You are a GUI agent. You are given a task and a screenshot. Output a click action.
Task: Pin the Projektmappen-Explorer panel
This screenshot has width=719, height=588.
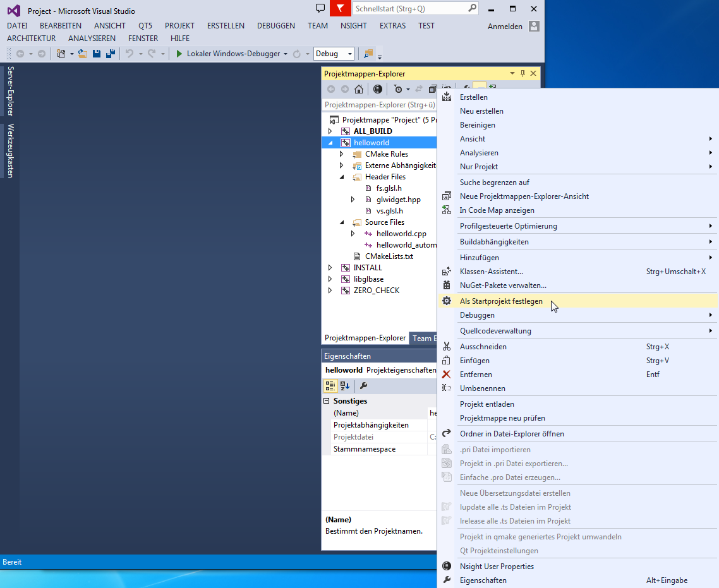pyautogui.click(x=523, y=73)
